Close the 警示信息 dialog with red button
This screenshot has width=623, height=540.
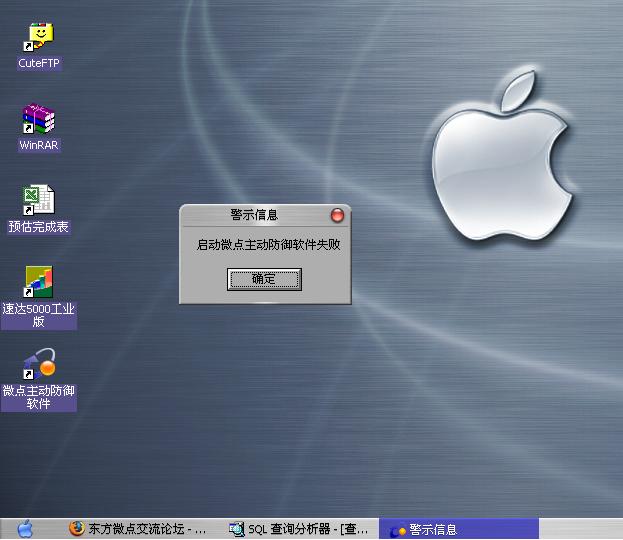coord(337,215)
